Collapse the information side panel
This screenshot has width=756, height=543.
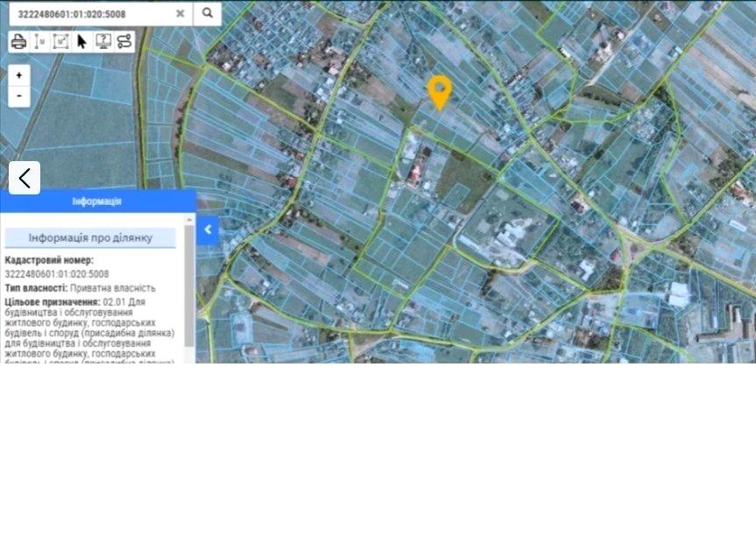point(208,230)
